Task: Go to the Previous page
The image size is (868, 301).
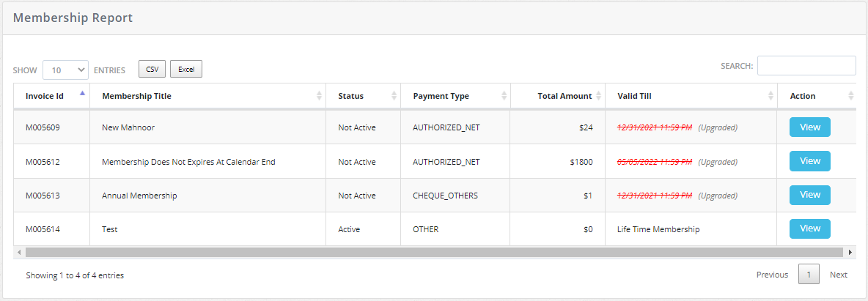Action: [x=772, y=275]
